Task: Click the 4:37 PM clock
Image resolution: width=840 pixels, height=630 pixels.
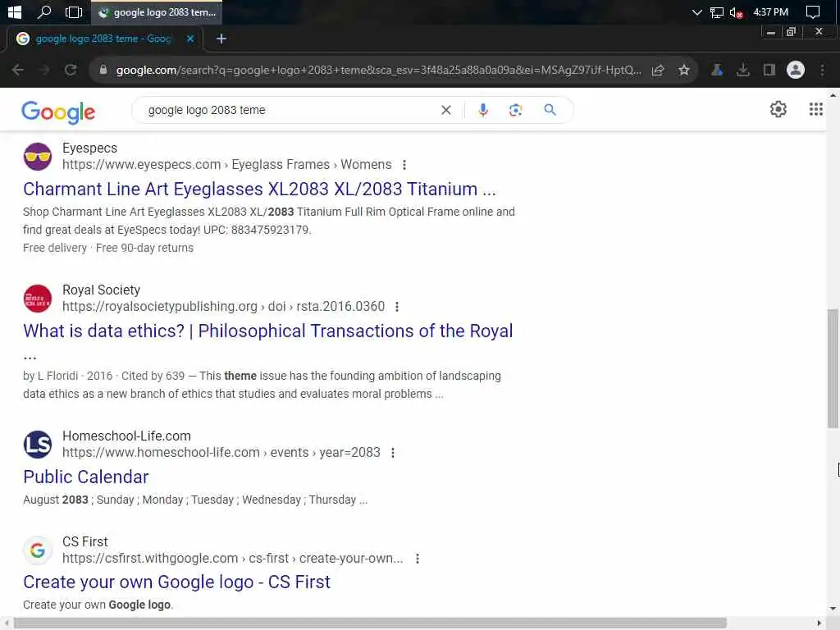Action: [x=770, y=11]
